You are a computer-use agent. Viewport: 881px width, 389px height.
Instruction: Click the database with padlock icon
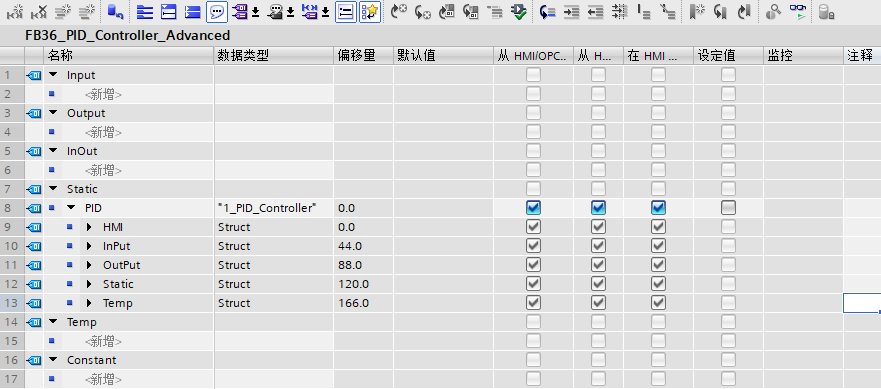pyautogui.click(x=825, y=11)
